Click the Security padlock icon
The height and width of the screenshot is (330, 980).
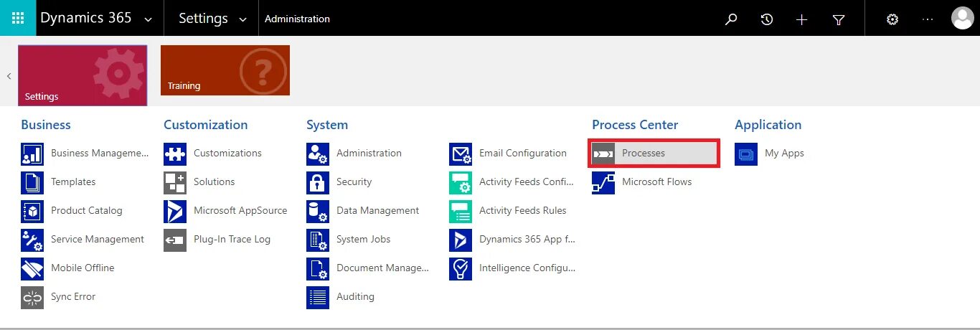pyautogui.click(x=318, y=182)
